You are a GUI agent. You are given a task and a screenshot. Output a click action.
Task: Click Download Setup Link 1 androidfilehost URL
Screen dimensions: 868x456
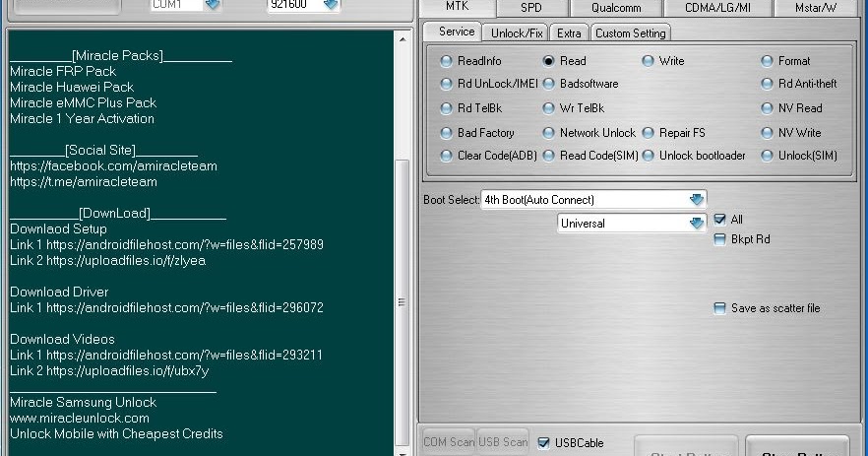(185, 245)
